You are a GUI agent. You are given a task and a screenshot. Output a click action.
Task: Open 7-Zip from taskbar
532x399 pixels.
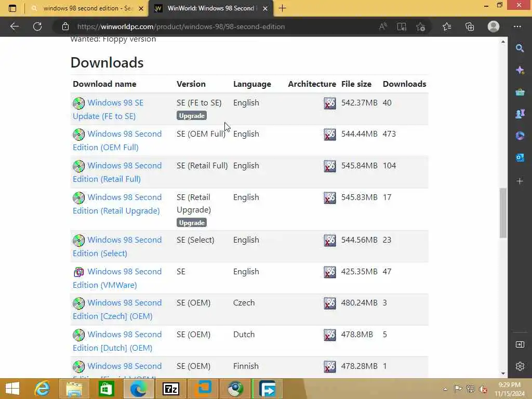pyautogui.click(x=171, y=389)
